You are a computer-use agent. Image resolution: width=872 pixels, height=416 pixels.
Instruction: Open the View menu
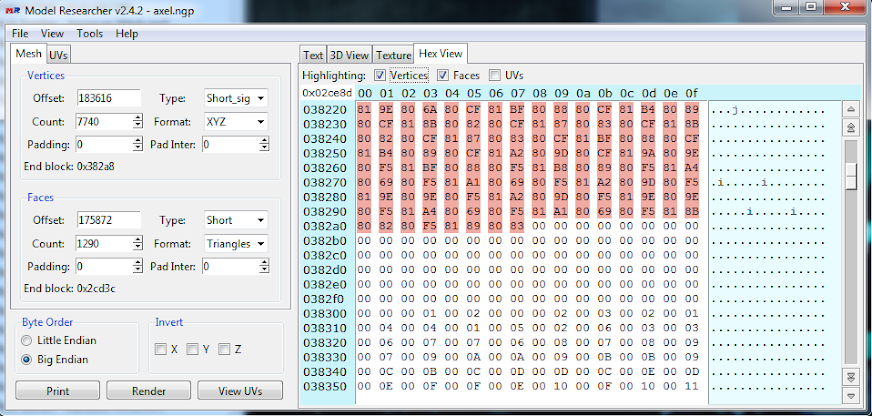52,33
